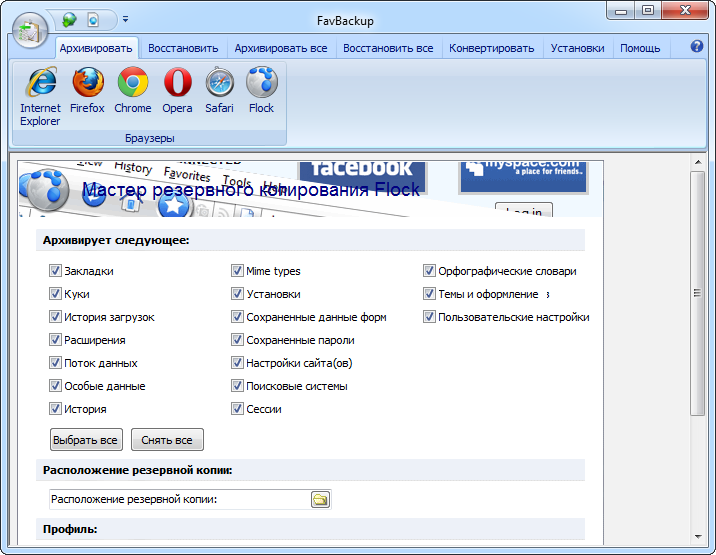Switch to Архивировать все tab
This screenshot has width=716, height=555.
pyautogui.click(x=281, y=48)
